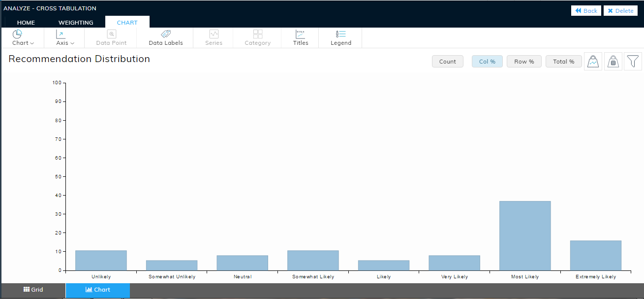This screenshot has width=644, height=299.
Task: Click the Data Point magnifier icon
Action: tap(112, 34)
